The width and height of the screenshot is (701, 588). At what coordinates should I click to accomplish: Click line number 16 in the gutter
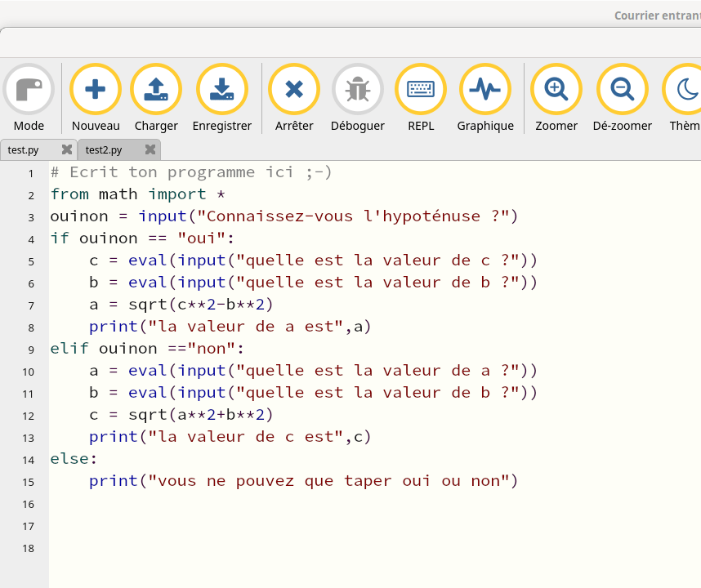tap(28, 505)
